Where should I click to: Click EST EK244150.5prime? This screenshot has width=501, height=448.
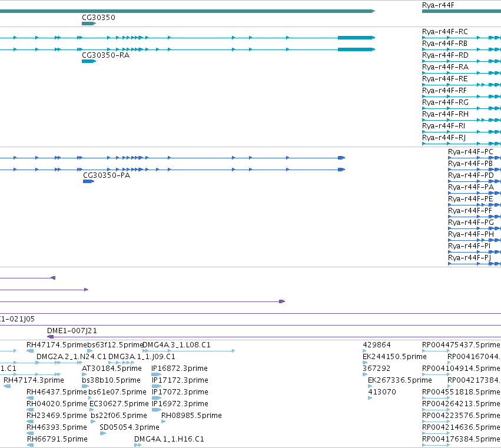[x=394, y=357]
